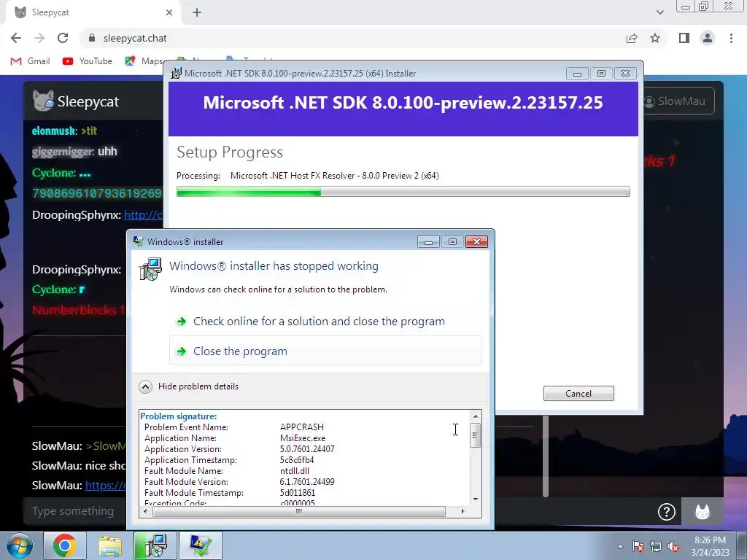The width and height of the screenshot is (747, 560).
Task: Cancel the .NET SDK installation
Action: coord(578,393)
